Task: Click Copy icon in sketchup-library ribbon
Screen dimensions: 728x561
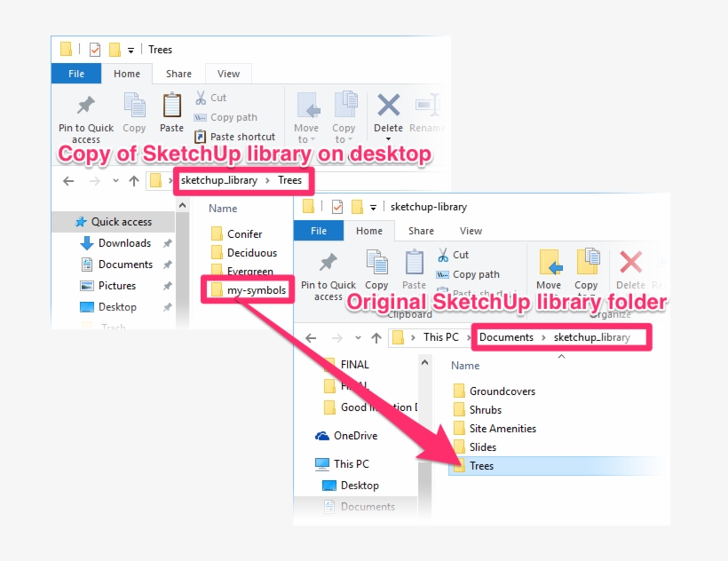Action: point(376,263)
